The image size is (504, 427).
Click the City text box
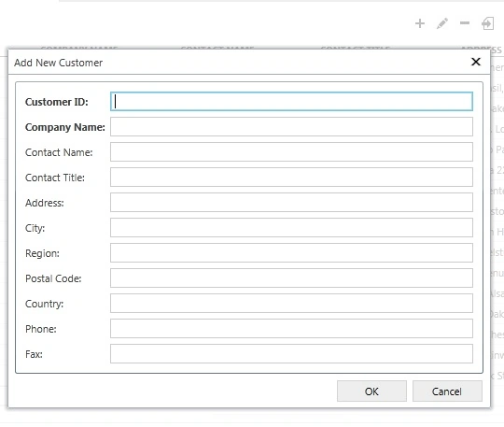point(291,227)
